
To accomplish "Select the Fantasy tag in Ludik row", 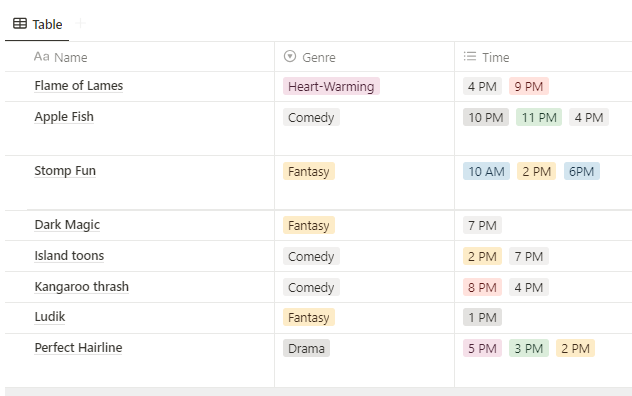I will click(x=309, y=317).
